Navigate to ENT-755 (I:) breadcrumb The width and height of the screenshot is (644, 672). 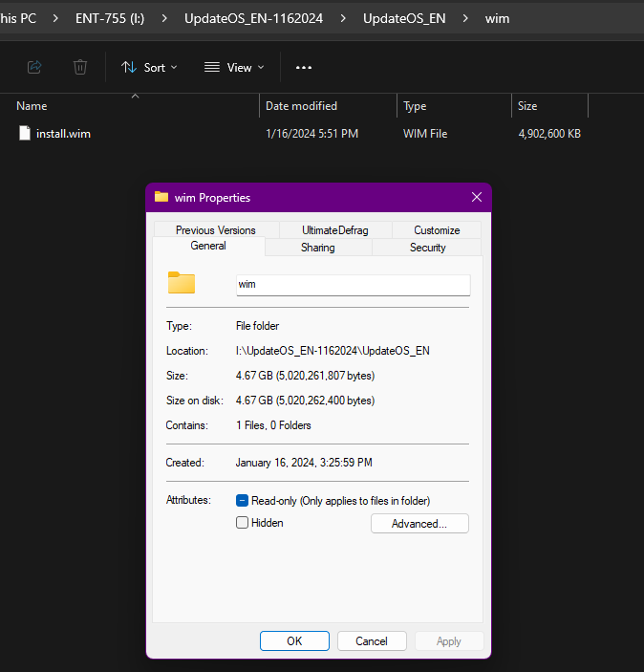(x=110, y=18)
